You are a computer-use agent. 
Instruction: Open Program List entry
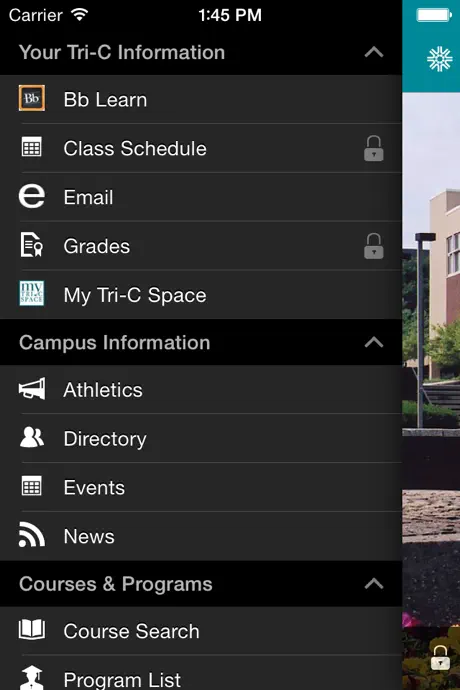(201, 672)
